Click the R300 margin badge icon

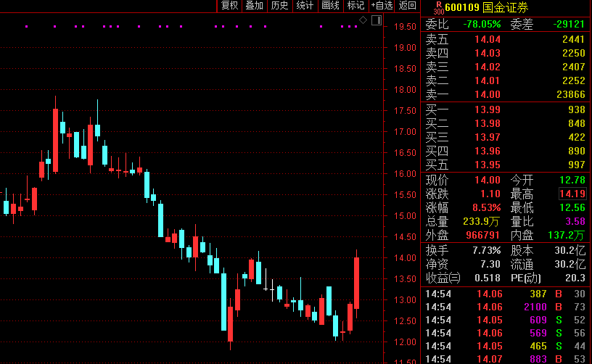439,8
